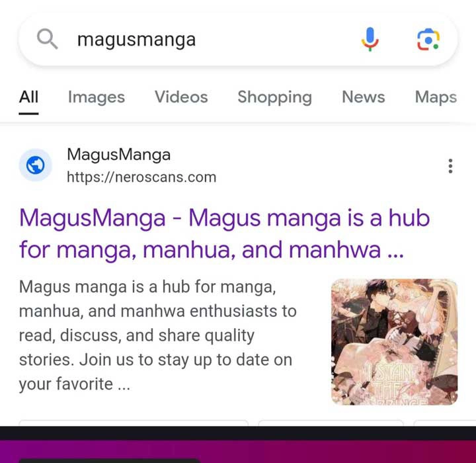The height and width of the screenshot is (463, 476).
Task: Open the manga cover thumbnail image
Action: tap(394, 342)
